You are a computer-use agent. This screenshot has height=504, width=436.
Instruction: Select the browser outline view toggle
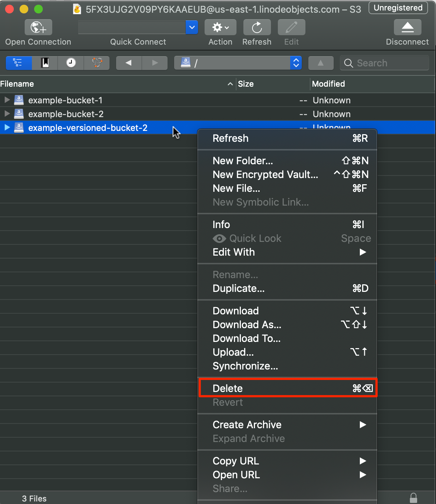(18, 63)
